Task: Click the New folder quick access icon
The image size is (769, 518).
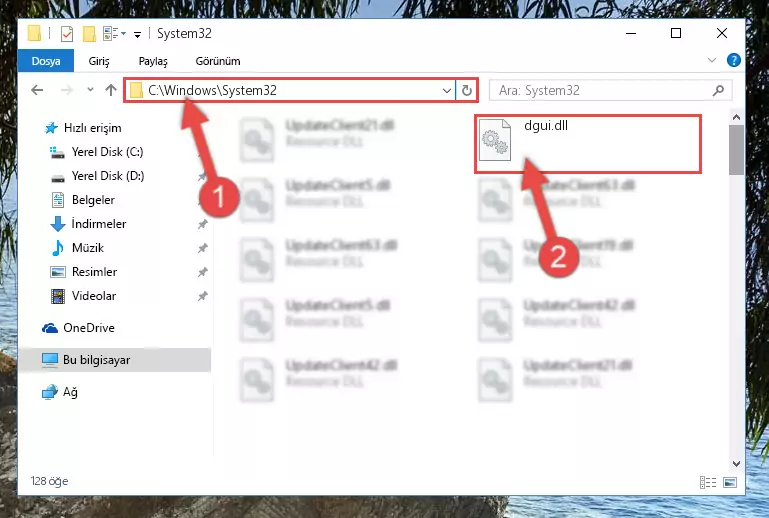Action: 89,33
